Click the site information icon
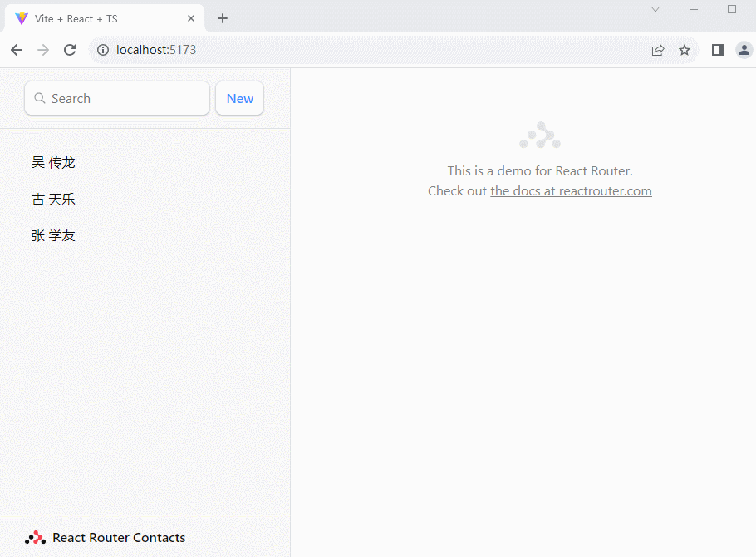Image resolution: width=756 pixels, height=557 pixels. point(103,50)
